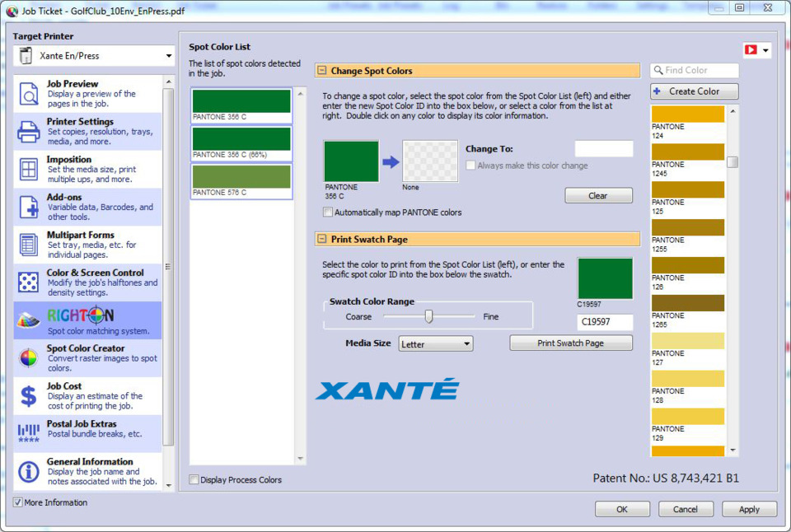Pick PANTONE 129 from color library
This screenshot has height=532, width=791.
click(687, 425)
